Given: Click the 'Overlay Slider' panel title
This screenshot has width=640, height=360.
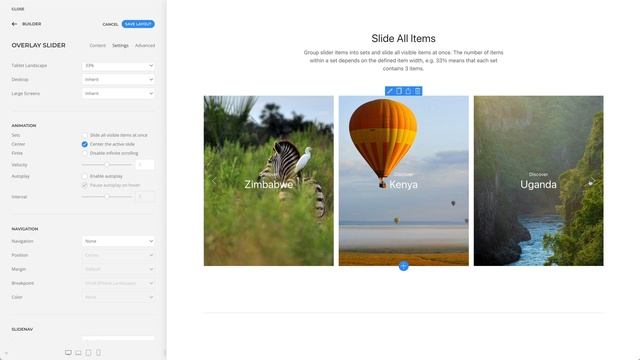Looking at the screenshot, I should point(38,45).
